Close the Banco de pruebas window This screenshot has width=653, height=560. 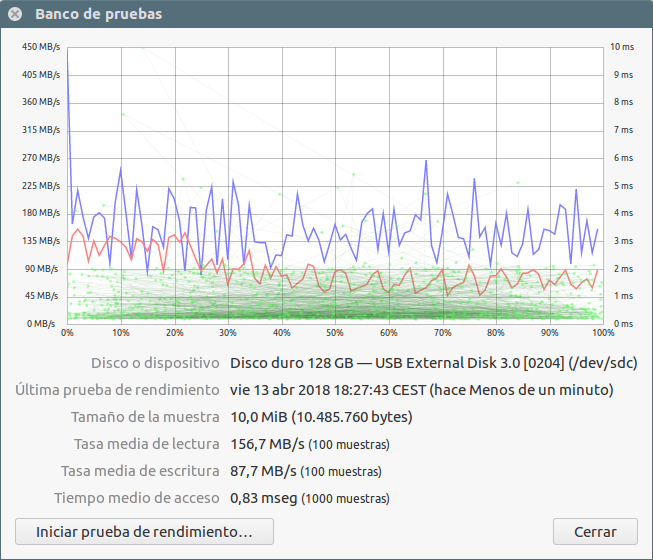click(x=14, y=15)
